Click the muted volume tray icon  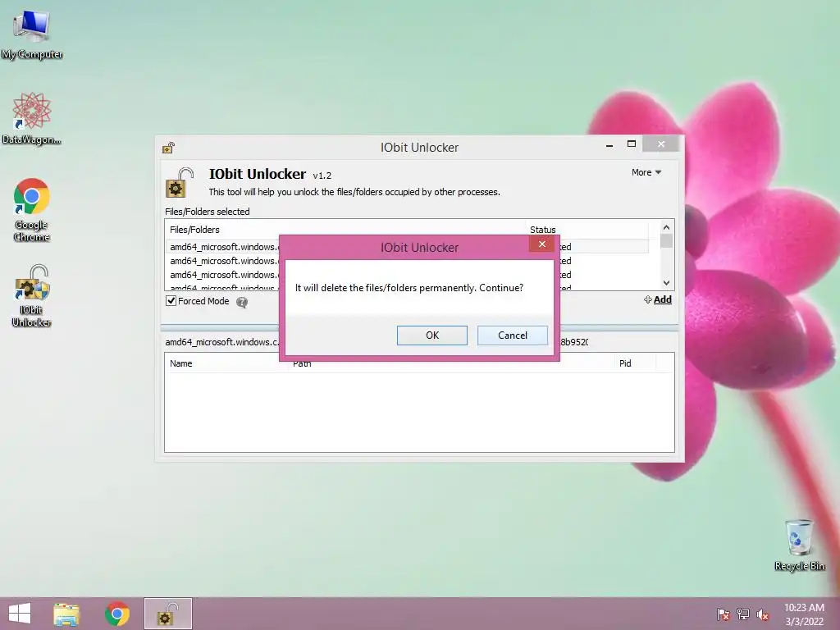pos(763,614)
